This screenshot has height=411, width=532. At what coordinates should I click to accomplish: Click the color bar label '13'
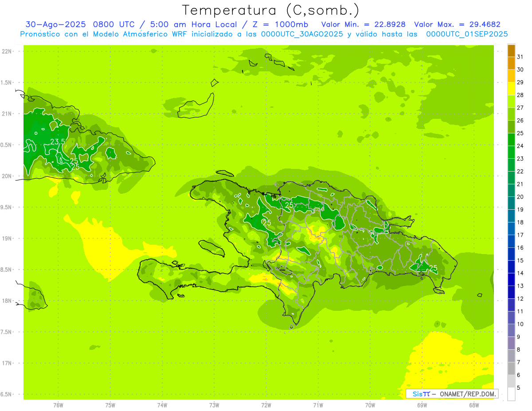coord(520,286)
